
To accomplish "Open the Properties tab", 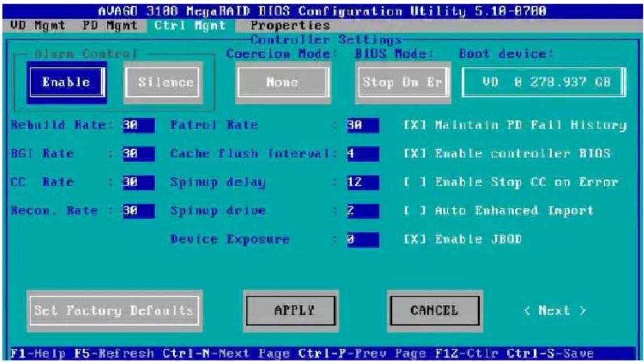I will point(290,25).
